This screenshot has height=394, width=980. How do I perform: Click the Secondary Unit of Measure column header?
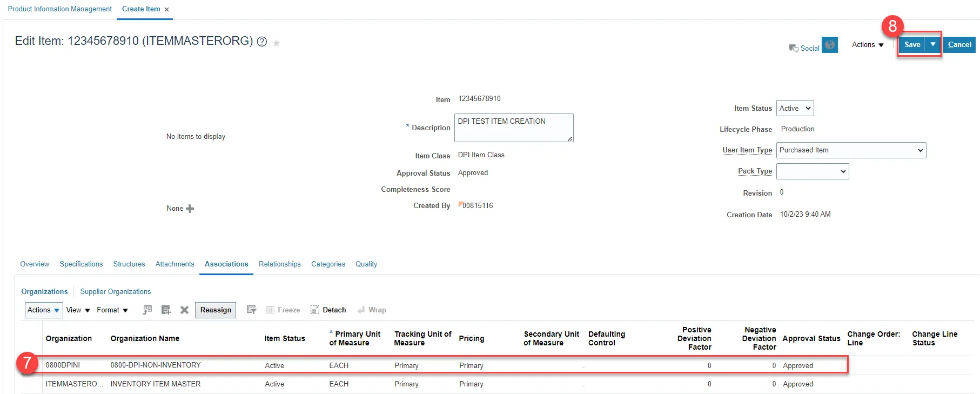[x=552, y=338]
